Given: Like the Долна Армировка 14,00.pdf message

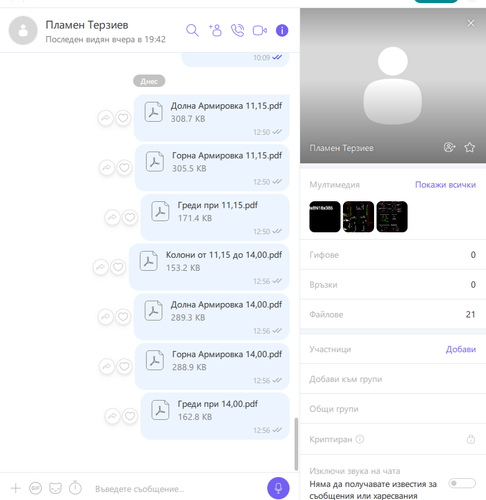Looking at the screenshot, I should [123, 317].
